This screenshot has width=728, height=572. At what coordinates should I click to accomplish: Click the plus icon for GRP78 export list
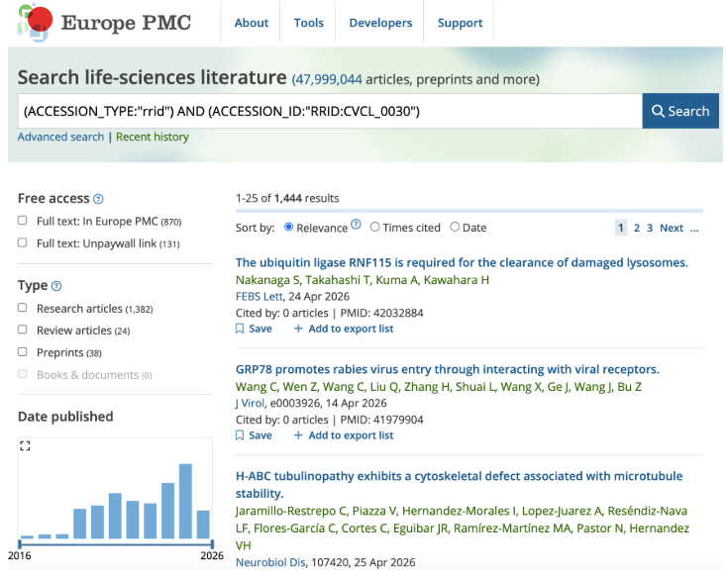[298, 435]
